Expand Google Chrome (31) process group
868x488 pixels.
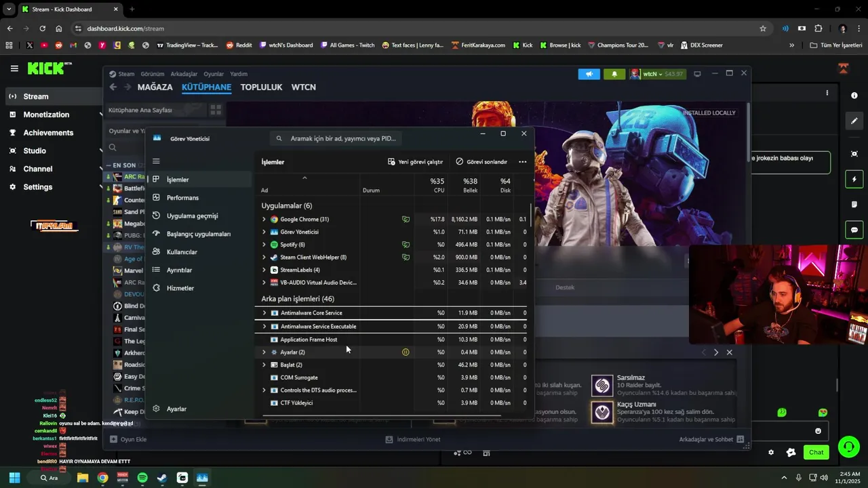264,220
